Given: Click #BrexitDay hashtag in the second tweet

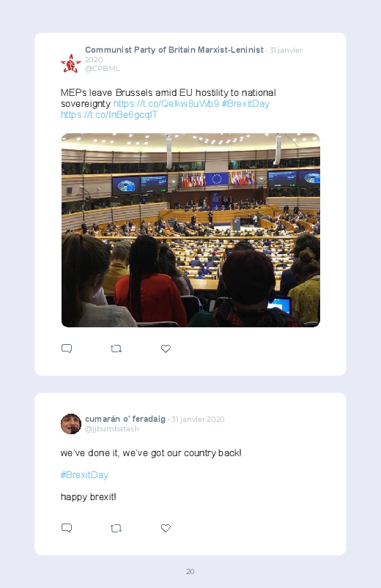Looking at the screenshot, I should coord(84,475).
